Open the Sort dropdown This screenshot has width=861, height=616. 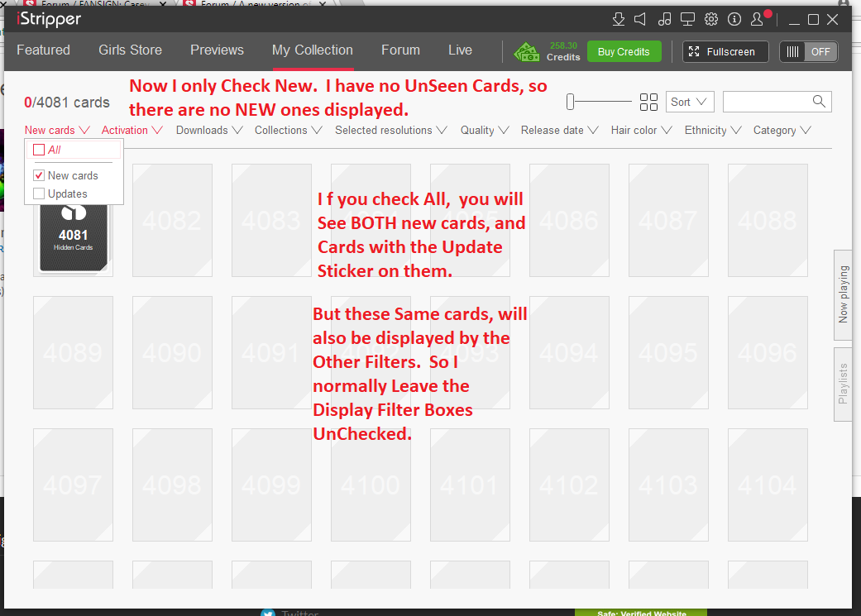689,103
